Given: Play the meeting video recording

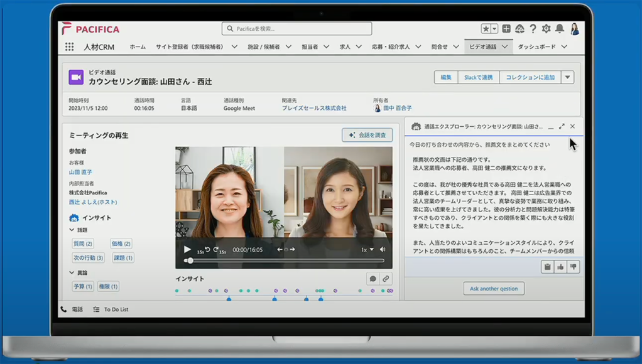Looking at the screenshot, I should (x=187, y=249).
